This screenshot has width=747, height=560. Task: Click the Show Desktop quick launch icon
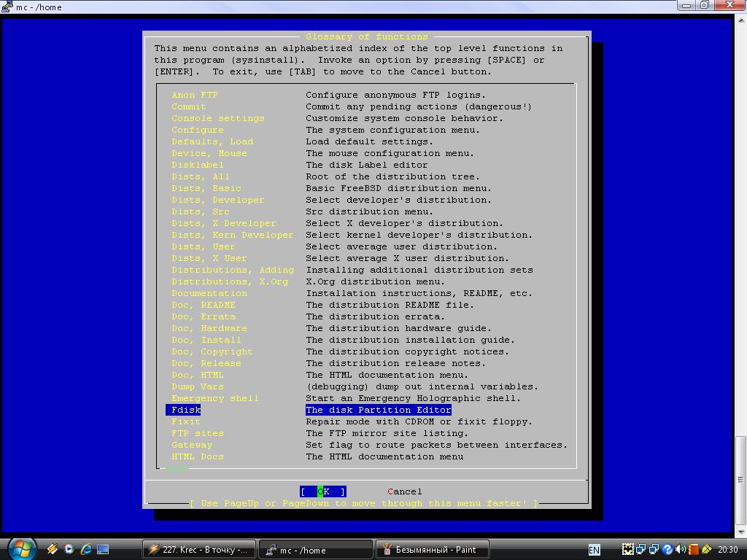[x=103, y=549]
